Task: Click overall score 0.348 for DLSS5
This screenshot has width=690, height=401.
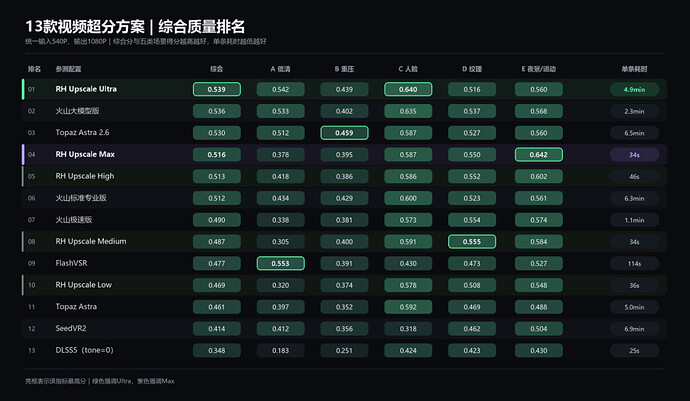Action: 217,350
